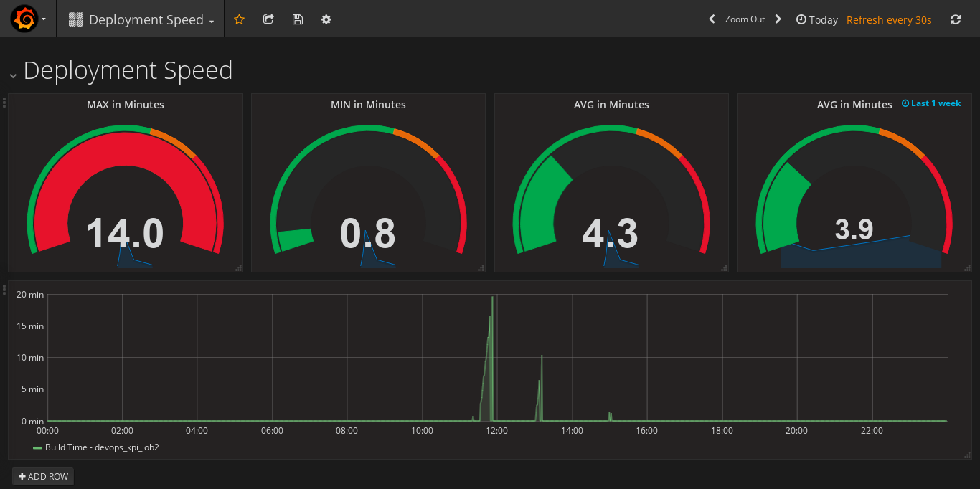
Task: Toggle Build Time devops_kpi_job2 series visibility
Action: (x=102, y=447)
